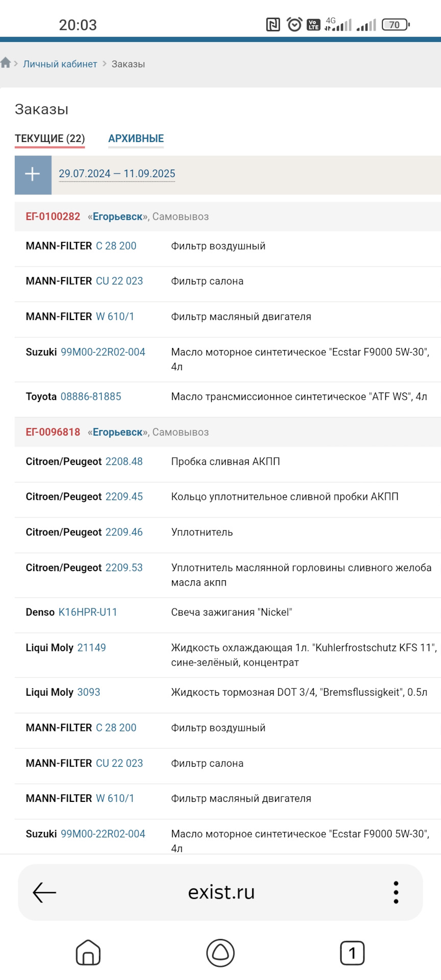Screen dimensions: 441x980
Task: Open order ЕГ-0096818
Action: tap(53, 432)
